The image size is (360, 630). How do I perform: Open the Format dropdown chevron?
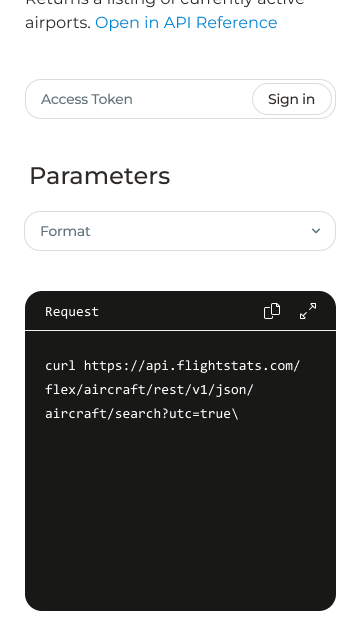316,231
